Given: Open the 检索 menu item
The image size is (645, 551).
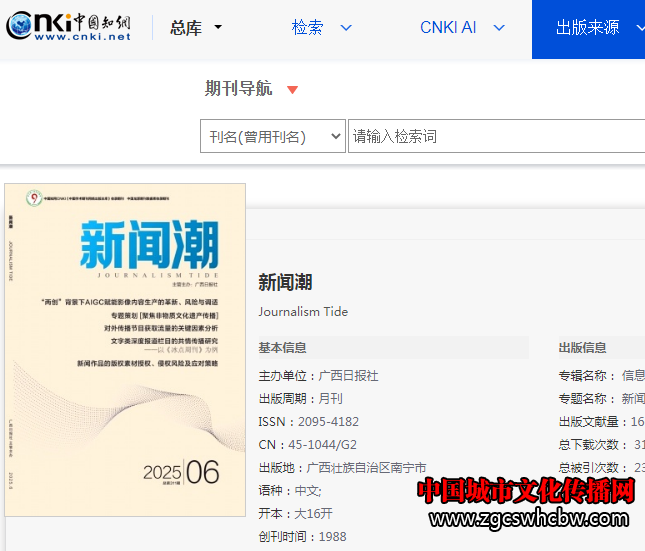Looking at the screenshot, I should [308, 28].
